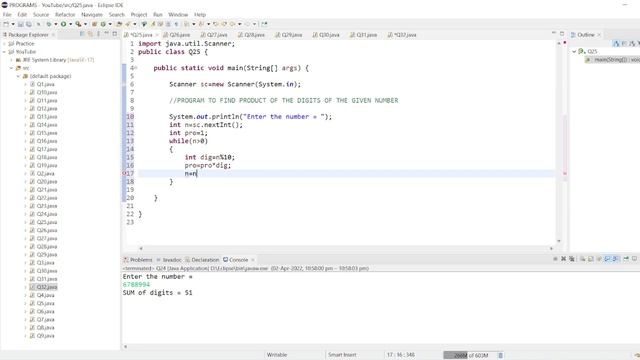Viewport: 640px width, 360px height.
Task: Open the Declaration tab
Action: pyautogui.click(x=202, y=260)
